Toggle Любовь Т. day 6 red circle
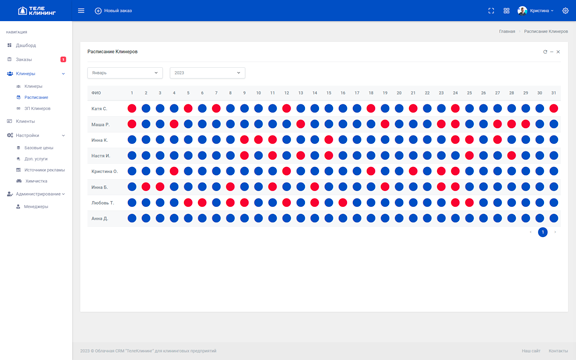 point(202,202)
